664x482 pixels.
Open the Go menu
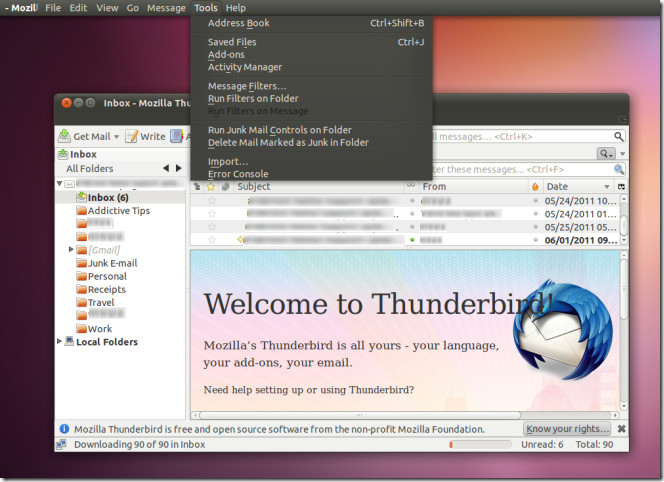tap(133, 8)
